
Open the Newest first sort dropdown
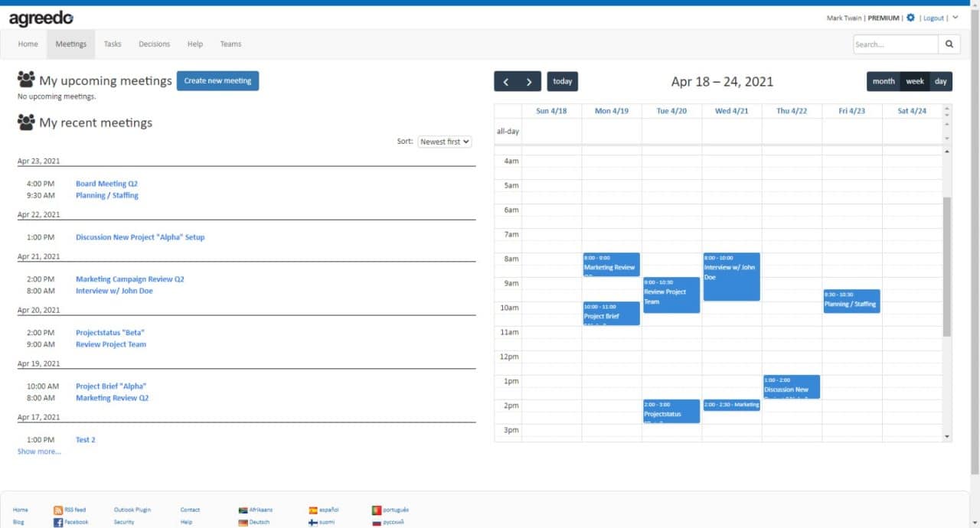pyautogui.click(x=444, y=141)
